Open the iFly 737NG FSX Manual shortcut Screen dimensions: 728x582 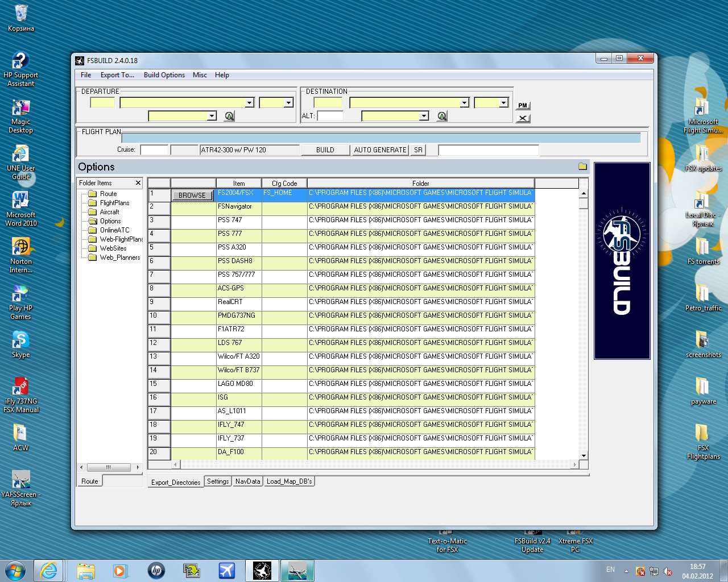click(21, 394)
